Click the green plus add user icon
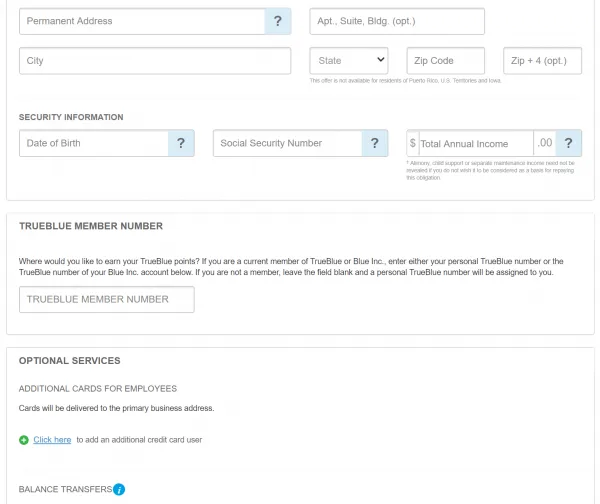This screenshot has height=504, width=600. coord(24,440)
